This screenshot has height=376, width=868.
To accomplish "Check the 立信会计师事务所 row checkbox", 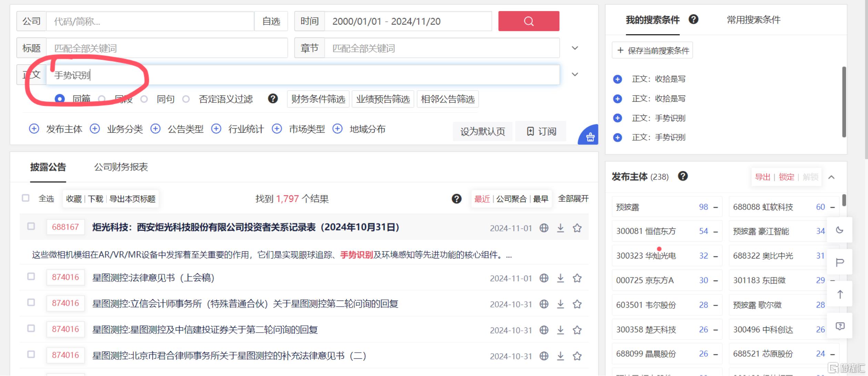I will click(x=31, y=302).
